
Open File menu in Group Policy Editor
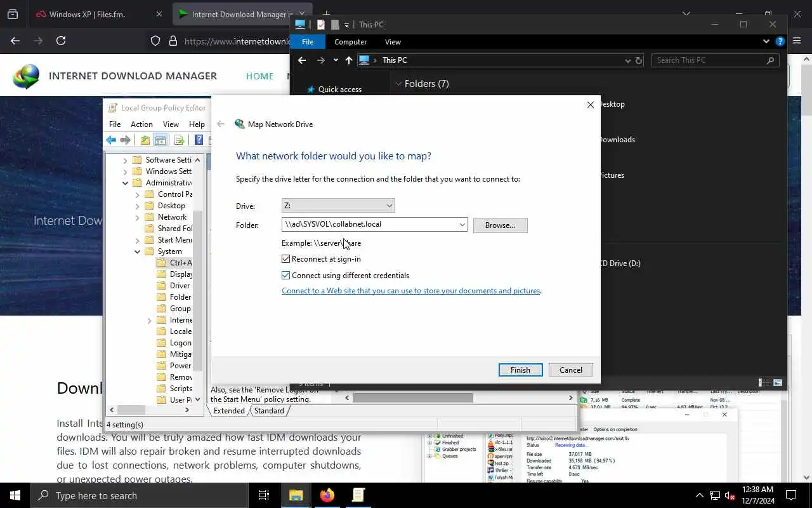point(115,124)
